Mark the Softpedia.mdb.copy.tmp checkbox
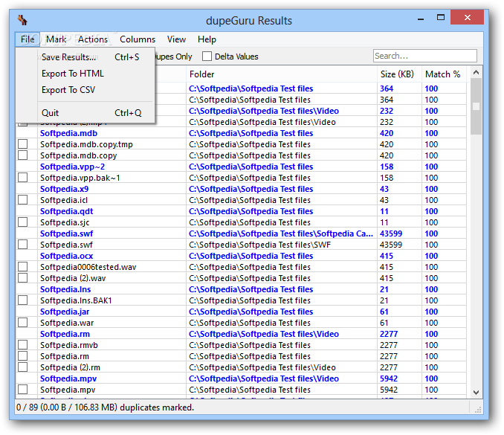The width and height of the screenshot is (504, 435). pos(22,144)
